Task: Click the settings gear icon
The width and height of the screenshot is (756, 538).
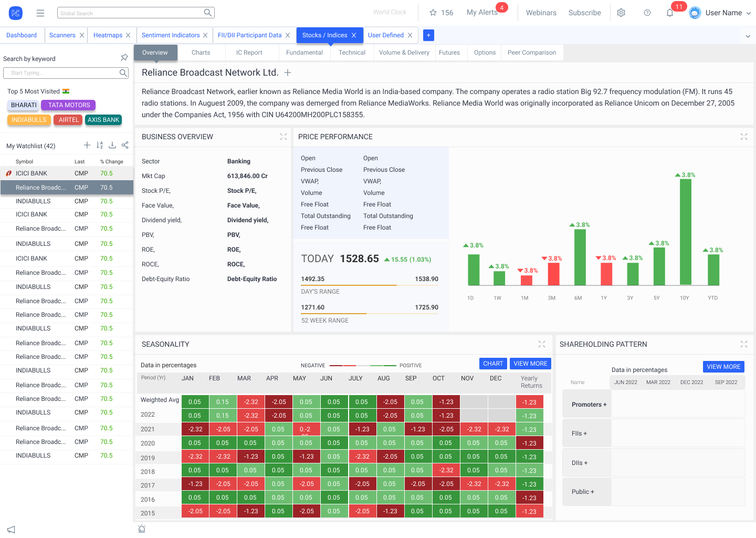Action: pyautogui.click(x=621, y=13)
